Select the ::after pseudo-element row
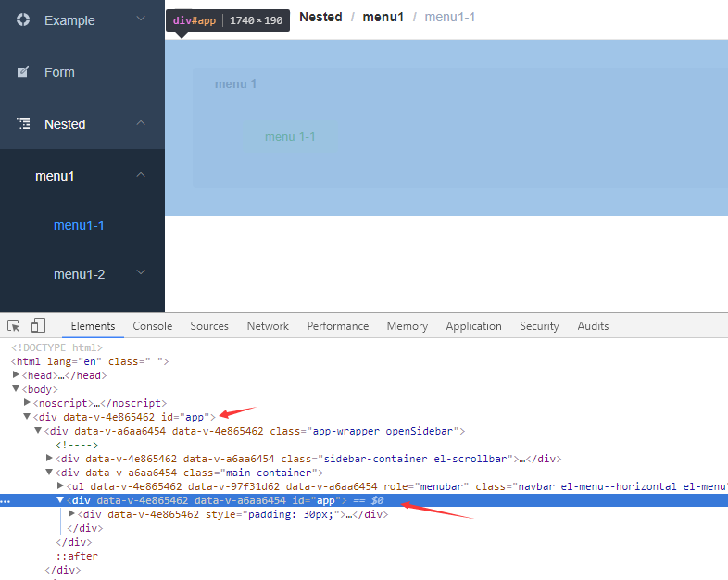The width and height of the screenshot is (728, 580). (77, 556)
